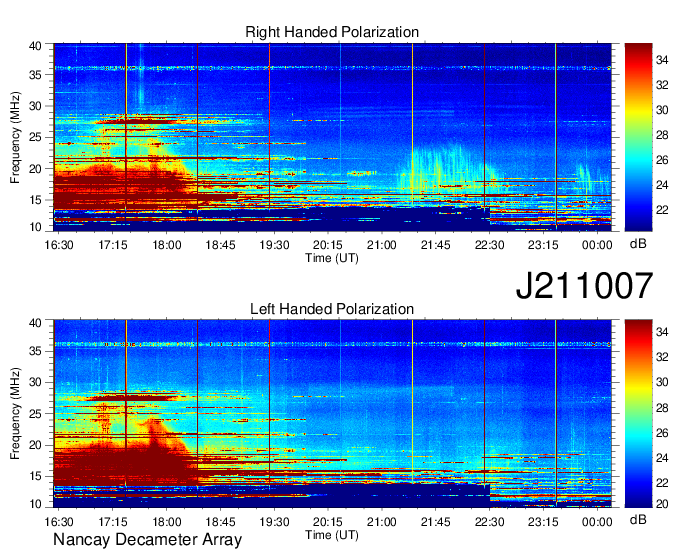Click the 35 MHz tick of bottom plot
680x552 pixels.
pyautogui.click(x=35, y=351)
